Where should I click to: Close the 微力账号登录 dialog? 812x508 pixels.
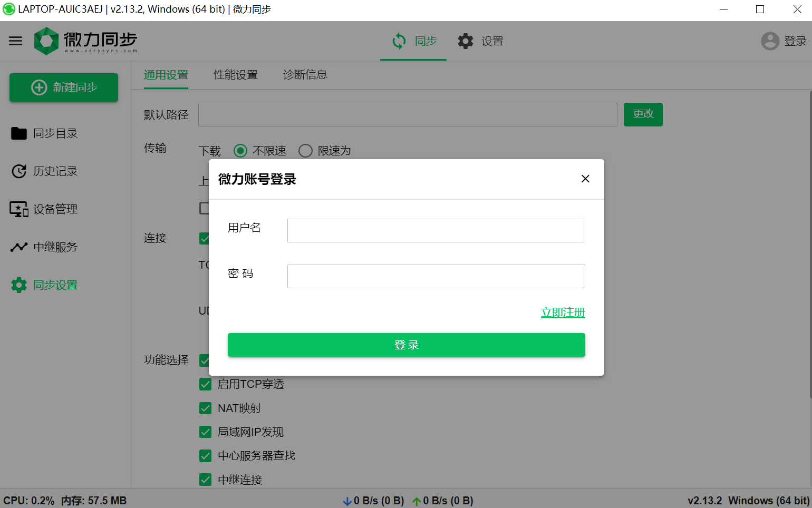[585, 179]
